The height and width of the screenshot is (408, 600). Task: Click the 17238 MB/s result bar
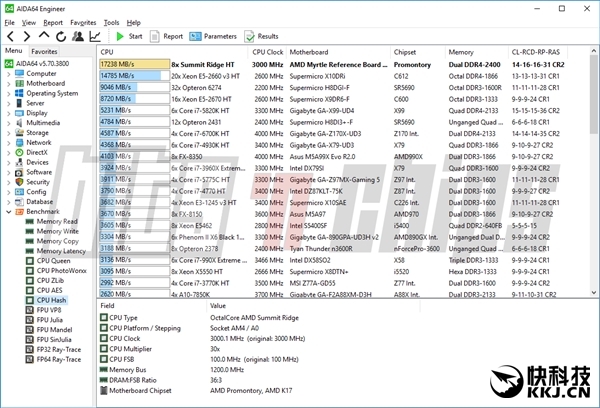133,63
